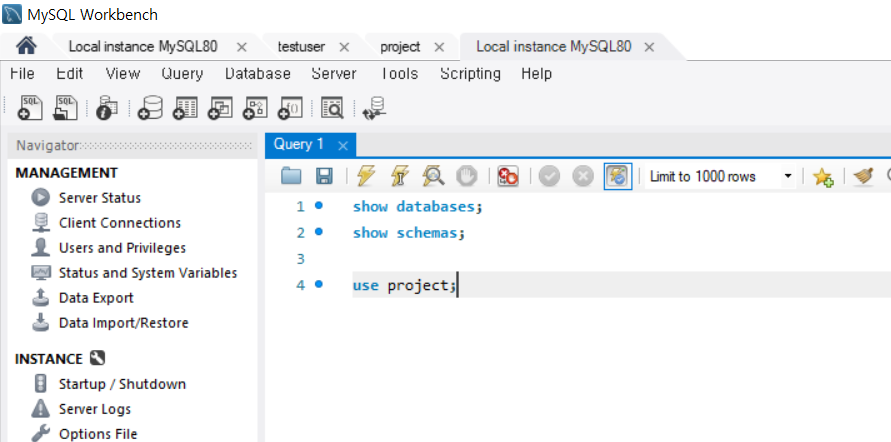891x442 pixels.
Task: Close the first Local instance MySQL80 tab
Action: pyautogui.click(x=242, y=47)
